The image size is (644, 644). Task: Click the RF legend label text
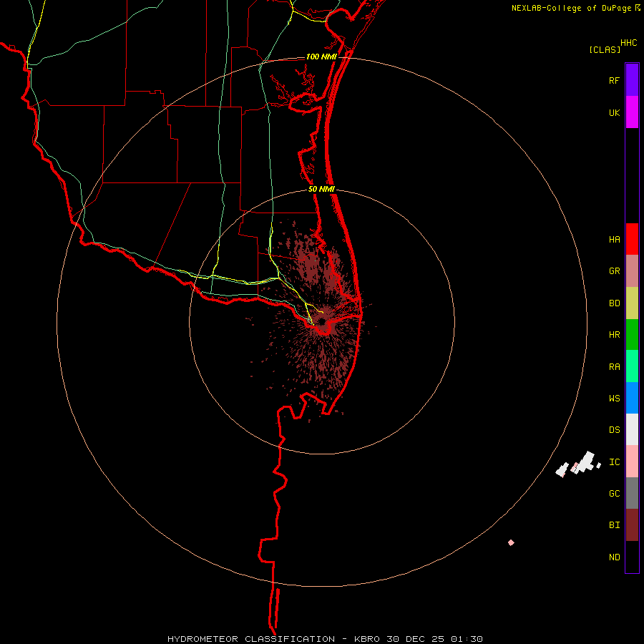614,81
